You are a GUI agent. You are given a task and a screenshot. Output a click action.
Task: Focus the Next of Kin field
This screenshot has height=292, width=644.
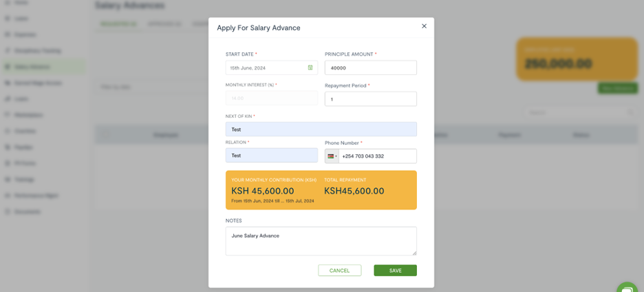pos(321,129)
